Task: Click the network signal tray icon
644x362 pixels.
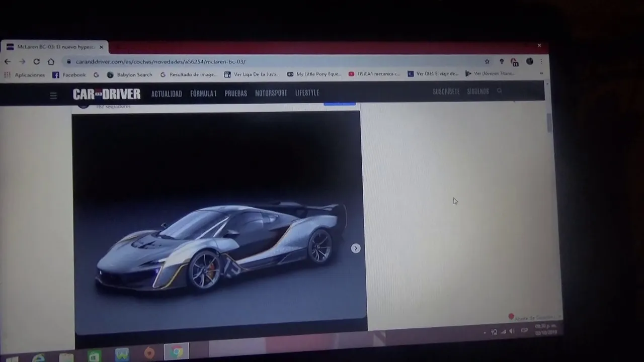Action: [x=503, y=332]
